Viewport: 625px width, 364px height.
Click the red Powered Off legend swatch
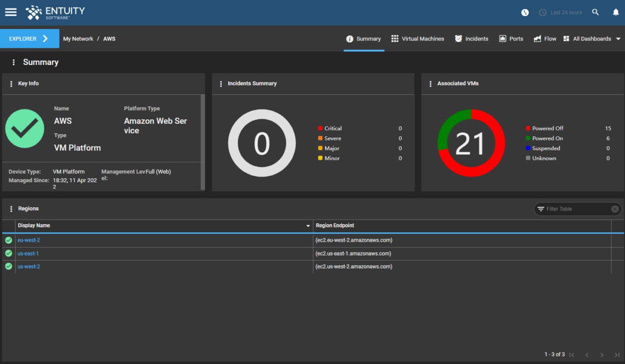click(x=528, y=128)
